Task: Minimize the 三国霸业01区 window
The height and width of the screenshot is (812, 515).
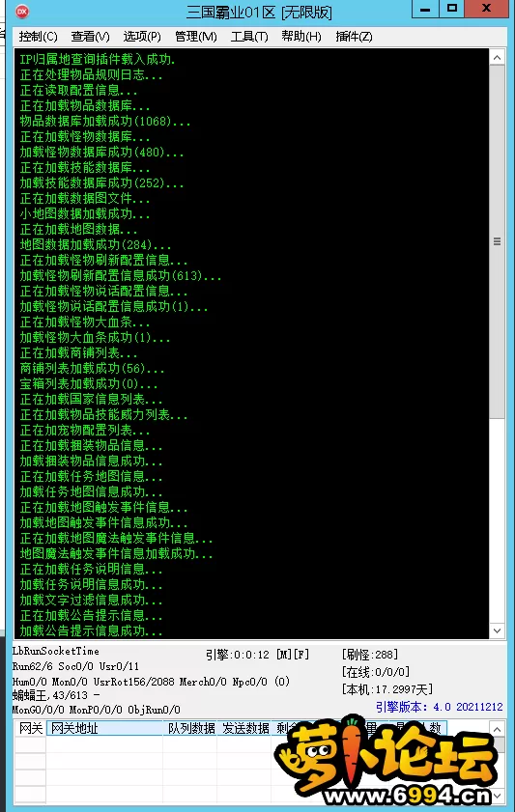Action: point(425,9)
